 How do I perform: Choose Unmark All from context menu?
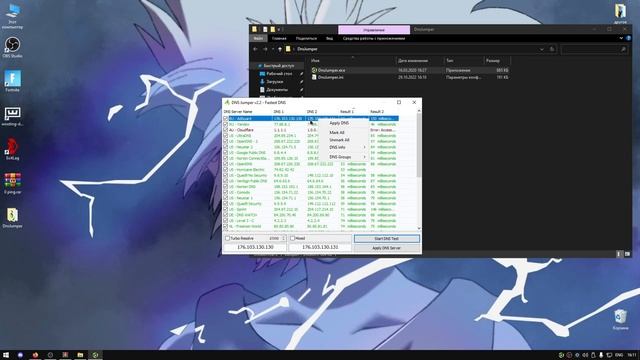(x=340, y=140)
